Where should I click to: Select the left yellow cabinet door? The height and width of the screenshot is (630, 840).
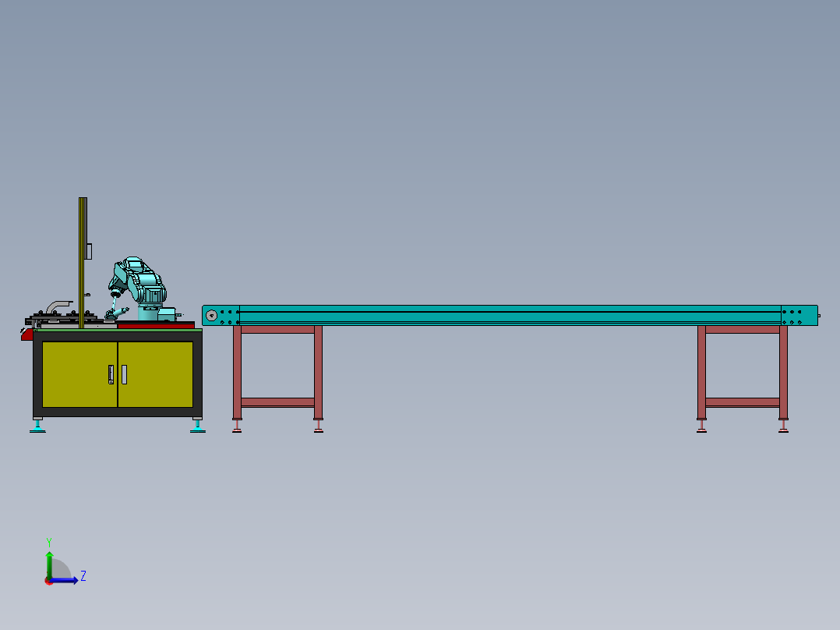(79, 374)
